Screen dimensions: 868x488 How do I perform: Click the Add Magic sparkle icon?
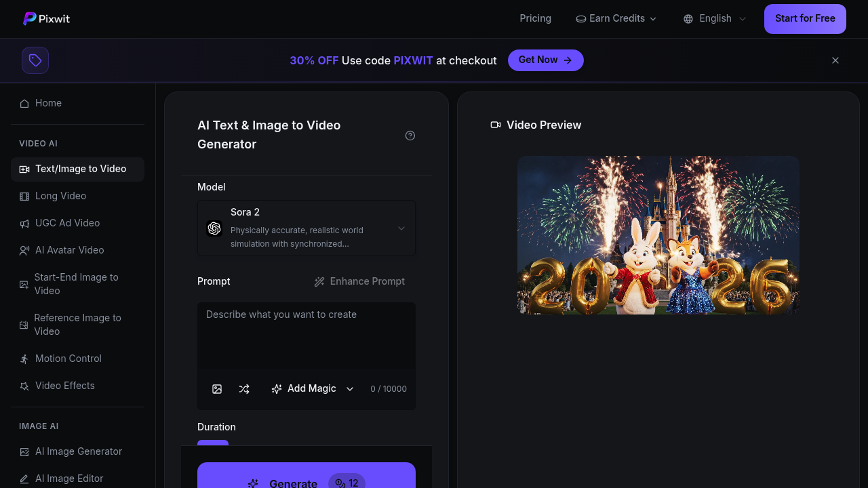(x=277, y=388)
